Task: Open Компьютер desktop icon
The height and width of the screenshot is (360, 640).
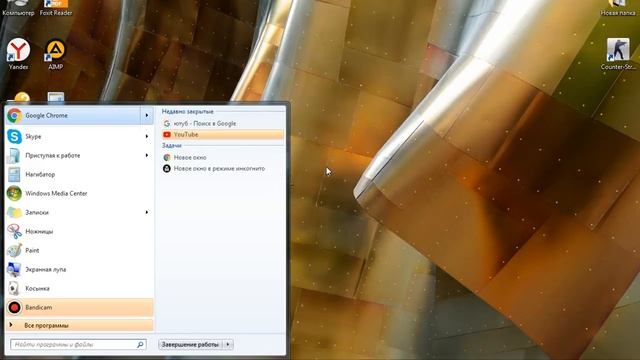Action: 18,8
